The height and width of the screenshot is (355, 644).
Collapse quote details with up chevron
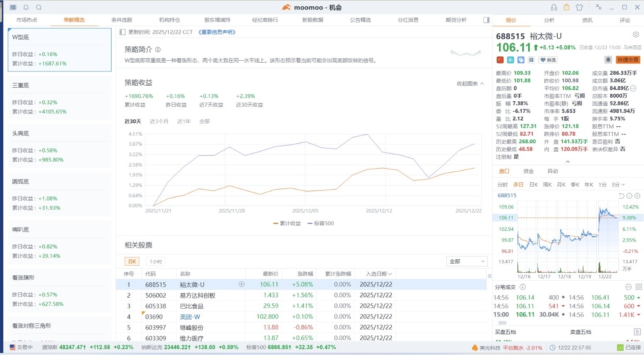[x=568, y=162]
